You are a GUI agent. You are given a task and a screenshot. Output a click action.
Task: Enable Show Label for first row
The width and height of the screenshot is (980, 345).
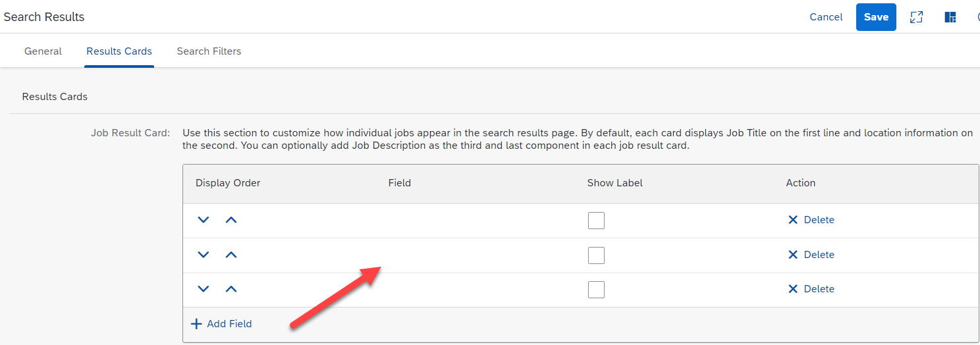pos(596,221)
